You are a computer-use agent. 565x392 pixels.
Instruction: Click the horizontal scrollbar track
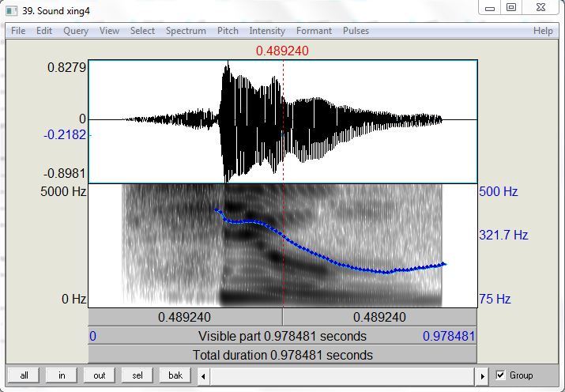[342, 376]
